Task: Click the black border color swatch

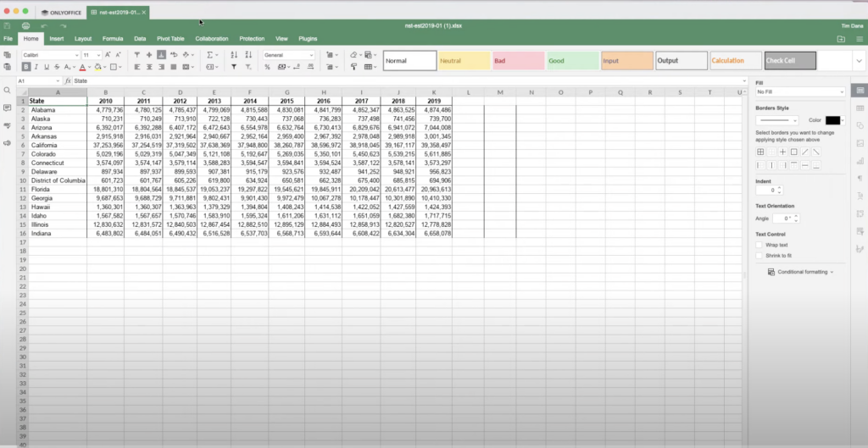Action: click(x=832, y=120)
